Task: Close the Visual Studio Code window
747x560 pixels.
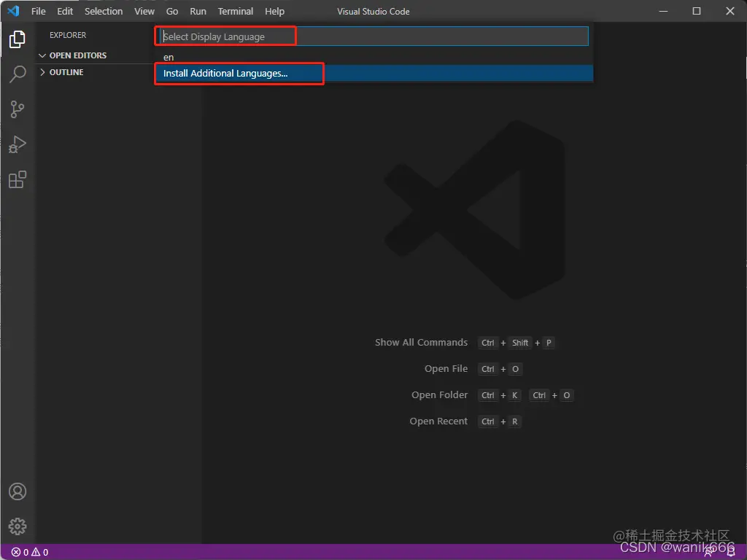Action: [729, 11]
